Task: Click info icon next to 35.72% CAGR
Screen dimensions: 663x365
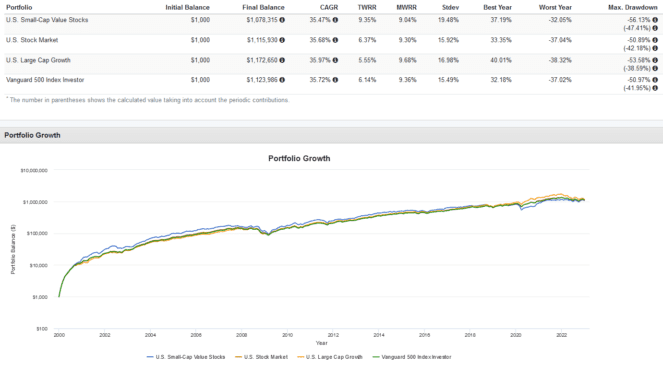Action: 335,80
